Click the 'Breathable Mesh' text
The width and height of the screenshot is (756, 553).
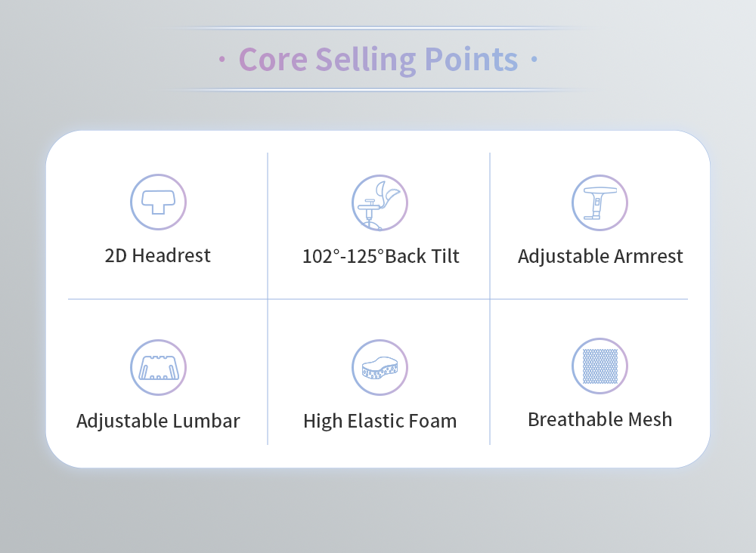click(600, 419)
